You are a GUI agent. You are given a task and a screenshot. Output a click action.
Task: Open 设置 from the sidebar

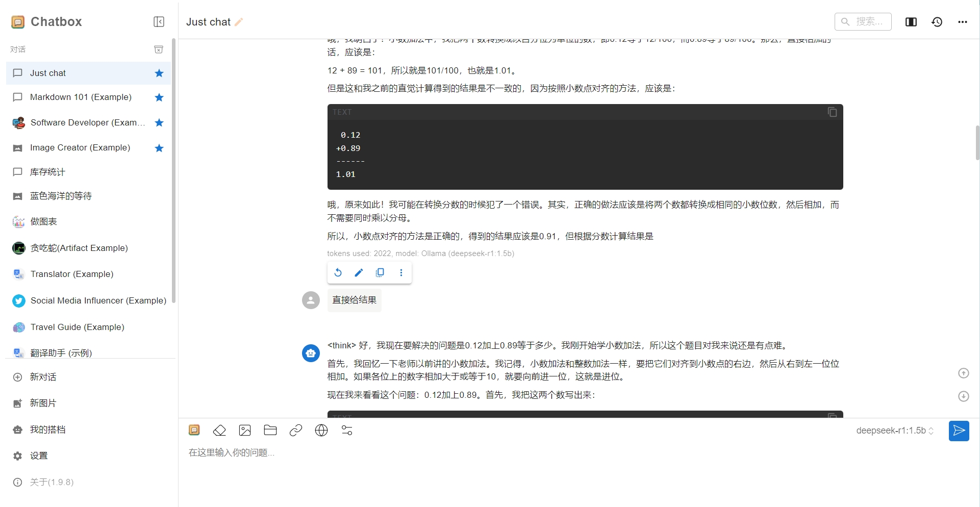click(39, 455)
